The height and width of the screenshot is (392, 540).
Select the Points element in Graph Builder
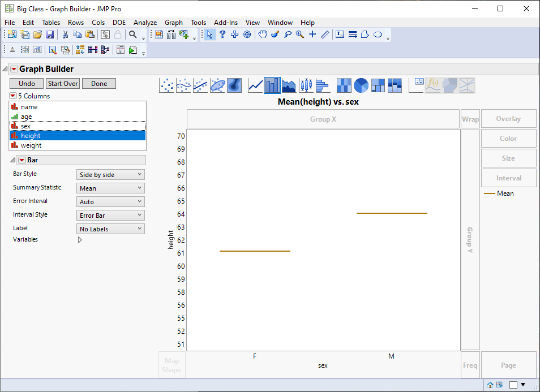[166, 85]
